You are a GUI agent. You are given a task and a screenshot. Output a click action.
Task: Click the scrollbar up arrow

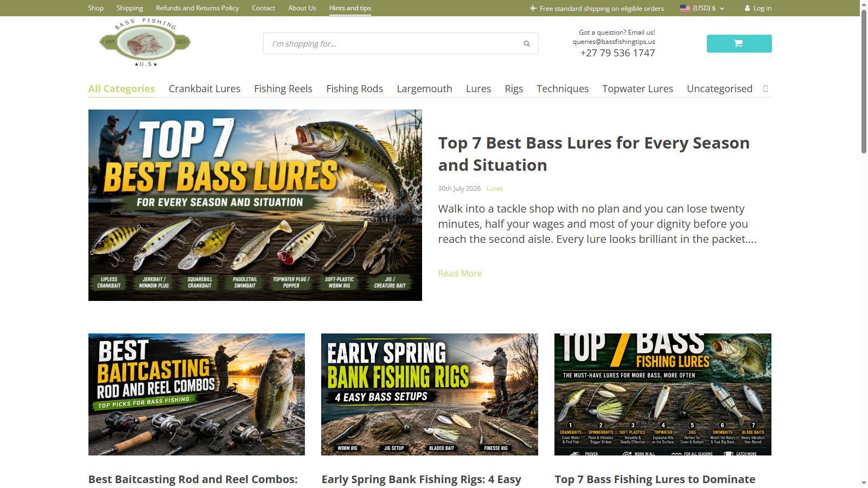click(864, 3)
